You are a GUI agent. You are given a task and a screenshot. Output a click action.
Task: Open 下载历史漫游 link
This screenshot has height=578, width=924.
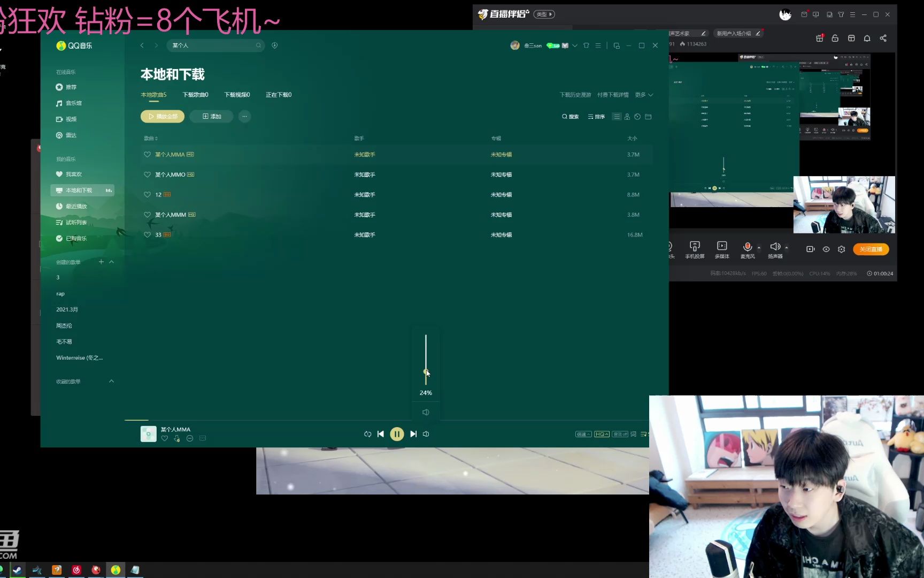[575, 95]
